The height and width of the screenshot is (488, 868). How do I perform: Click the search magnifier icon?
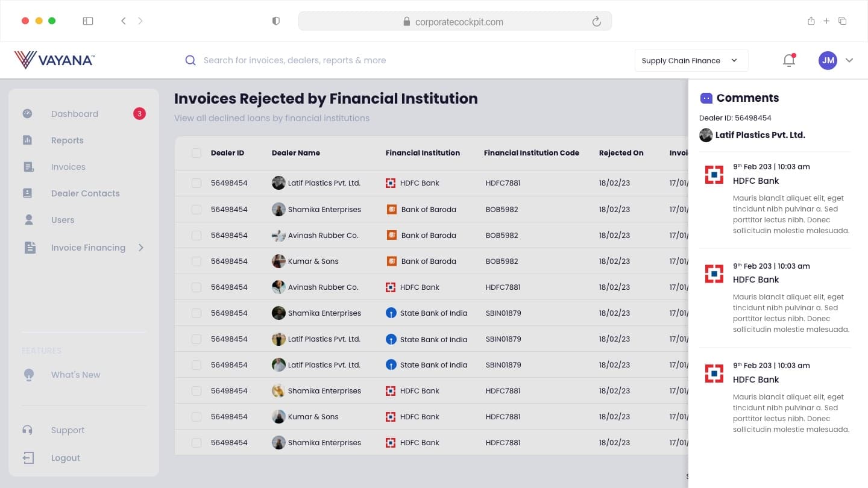pos(190,60)
